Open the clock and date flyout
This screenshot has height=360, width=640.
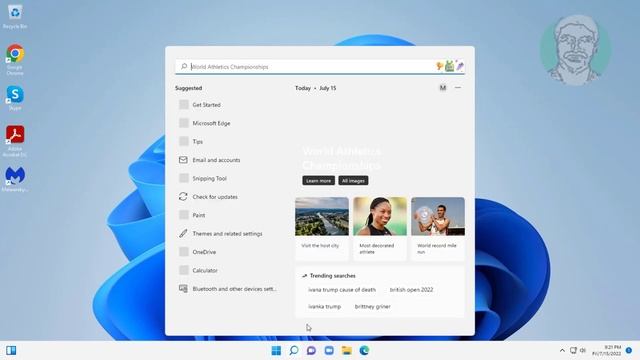[x=607, y=350]
